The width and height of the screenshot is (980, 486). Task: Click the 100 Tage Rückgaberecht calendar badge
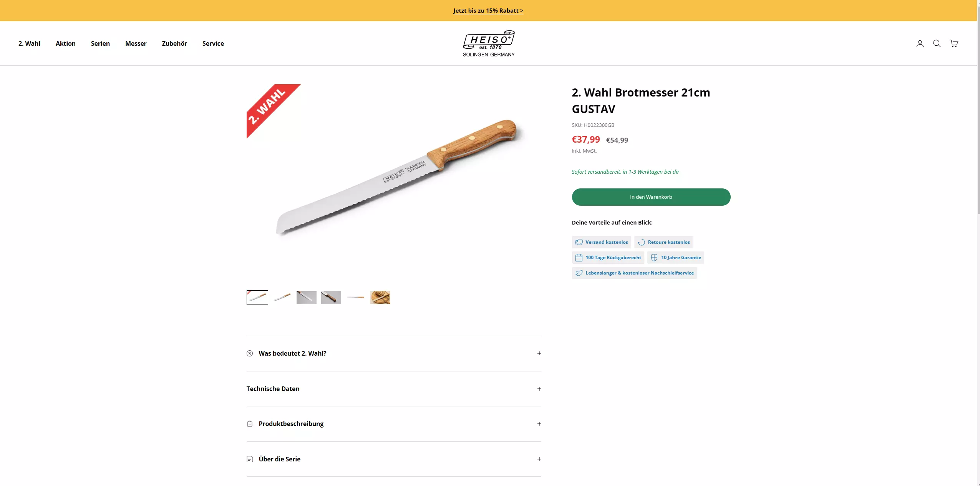(608, 258)
